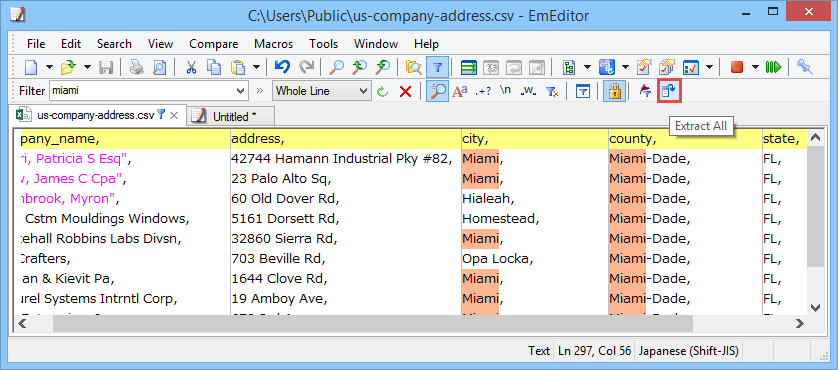Image resolution: width=838 pixels, height=370 pixels.
Task: Click the vertical scrollbar up arrow
Action: [x=815, y=138]
